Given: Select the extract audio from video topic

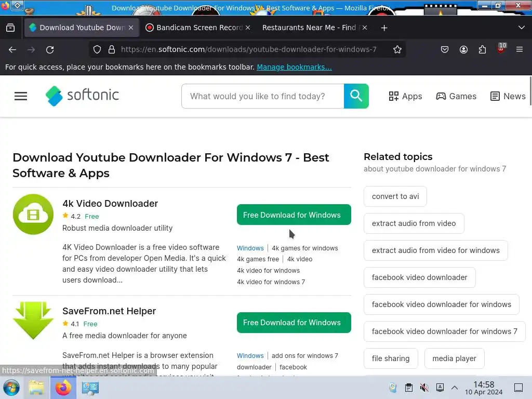Looking at the screenshot, I should point(414,223).
